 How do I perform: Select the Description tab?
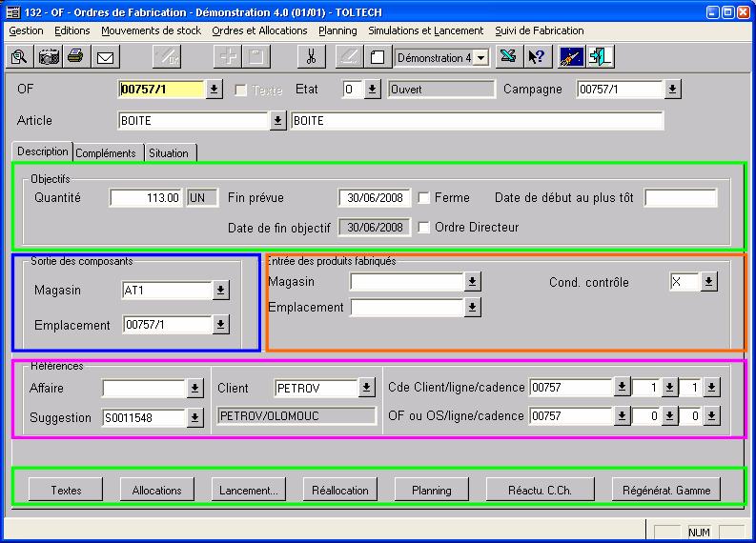[43, 151]
